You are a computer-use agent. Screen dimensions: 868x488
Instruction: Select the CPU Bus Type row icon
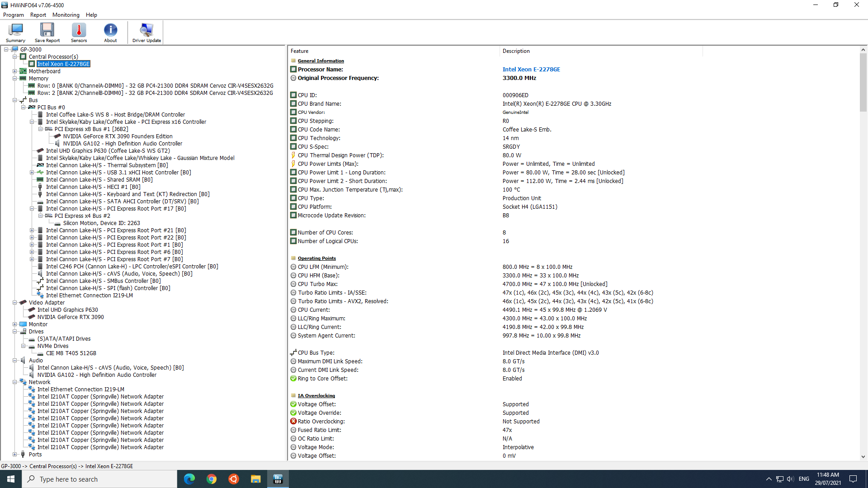(293, 352)
